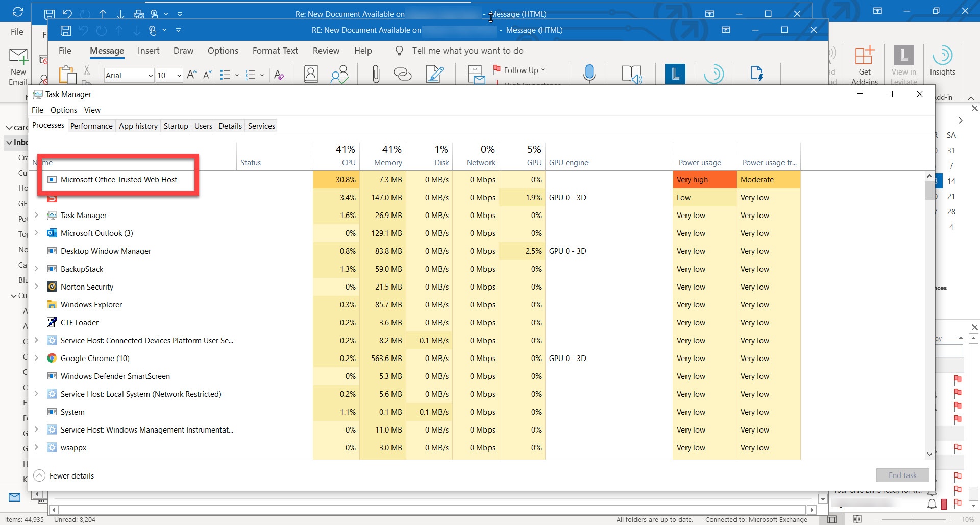Open the Task Manager Options menu
980x525 pixels.
pyautogui.click(x=63, y=110)
